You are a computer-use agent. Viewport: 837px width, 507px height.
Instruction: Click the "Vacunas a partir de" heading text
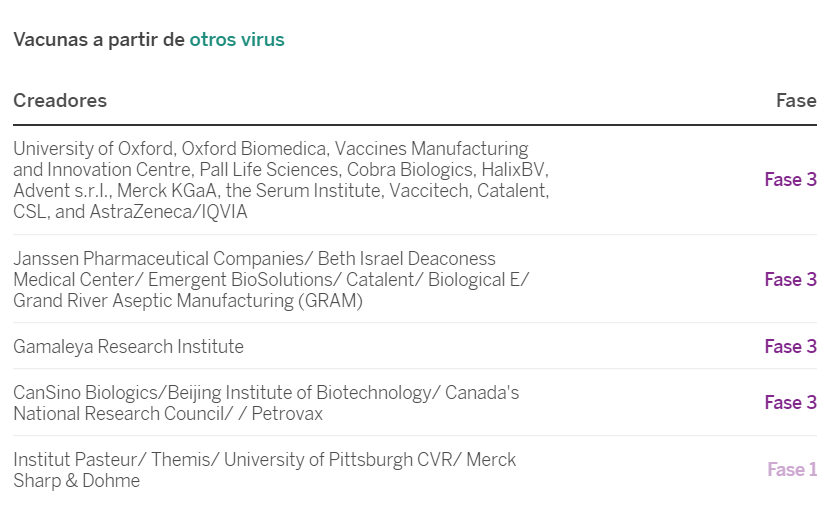coord(99,40)
